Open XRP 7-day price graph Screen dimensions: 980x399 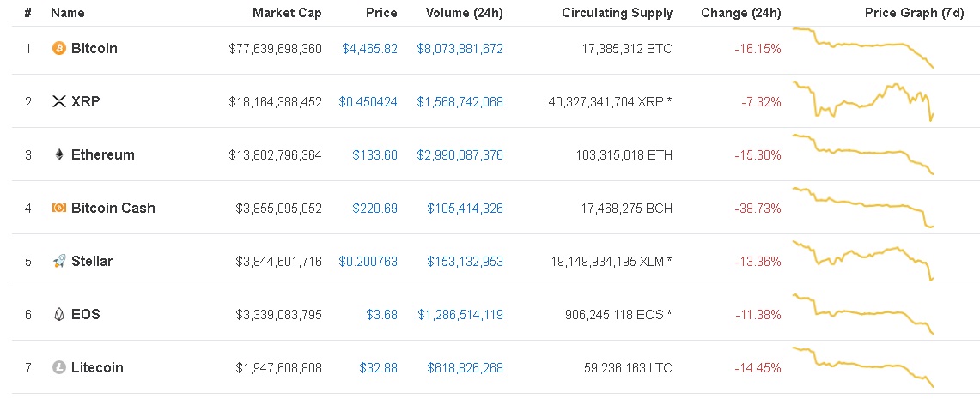(x=863, y=101)
